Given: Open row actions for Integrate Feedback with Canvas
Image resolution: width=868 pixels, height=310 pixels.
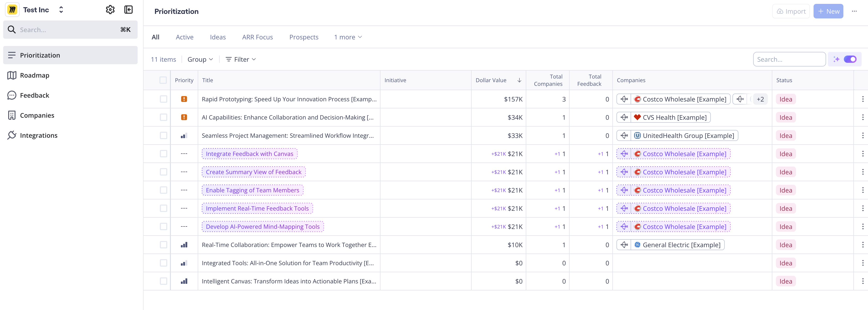Looking at the screenshot, I should [863, 154].
